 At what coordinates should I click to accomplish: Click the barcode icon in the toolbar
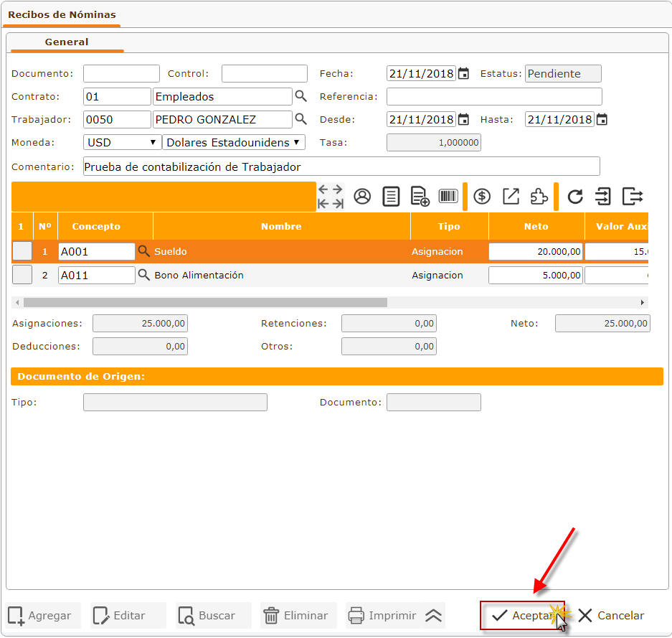coord(448,197)
